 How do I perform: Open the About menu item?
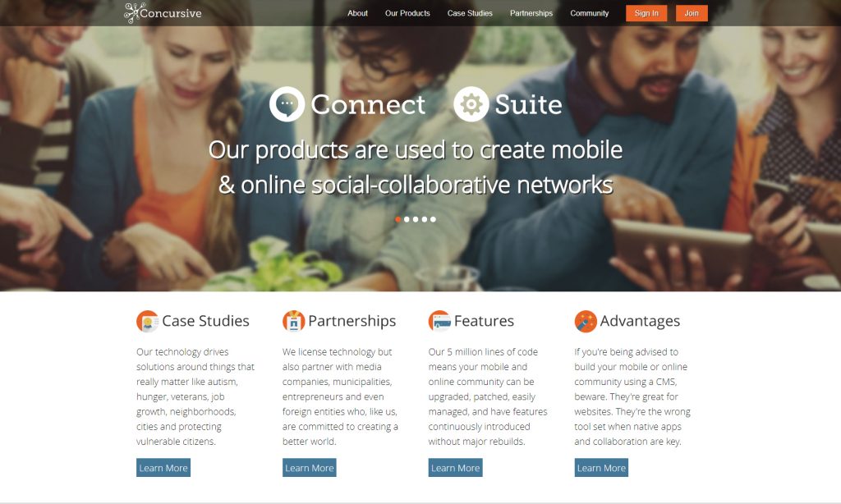357,13
